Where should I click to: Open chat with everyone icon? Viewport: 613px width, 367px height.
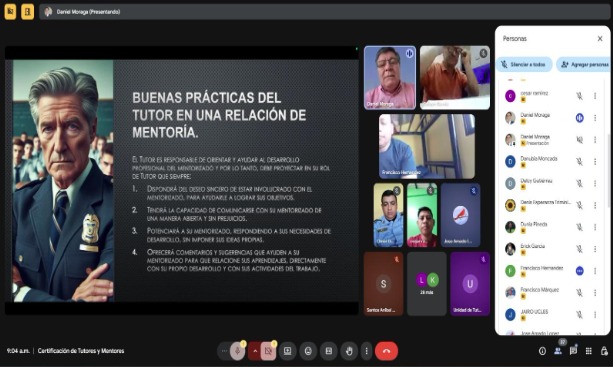tap(574, 351)
